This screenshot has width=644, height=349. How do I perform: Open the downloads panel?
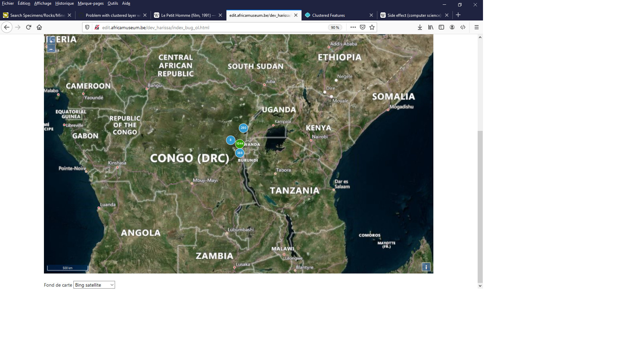[420, 27]
